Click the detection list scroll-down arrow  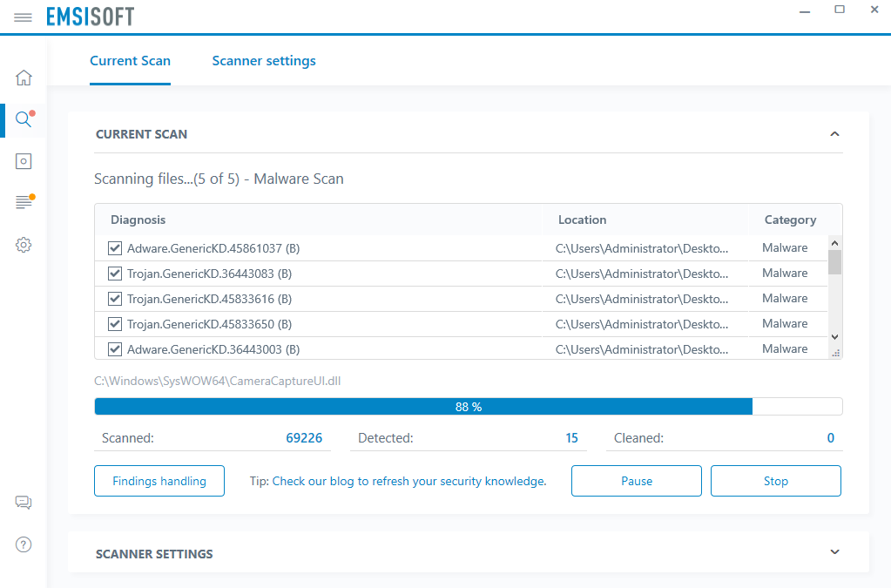coord(834,336)
